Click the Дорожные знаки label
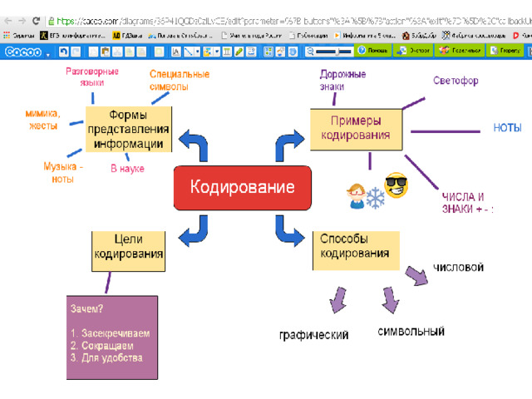This screenshot has width=532, height=399. [x=342, y=81]
